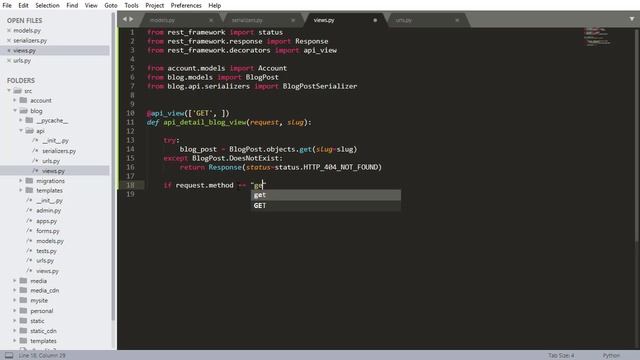Screen dimensions: 640x360
Task: Change Tab Size setting in status bar
Action: (561, 356)
